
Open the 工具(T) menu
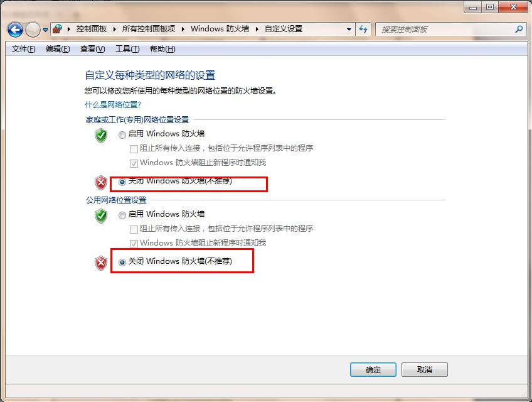coord(127,49)
